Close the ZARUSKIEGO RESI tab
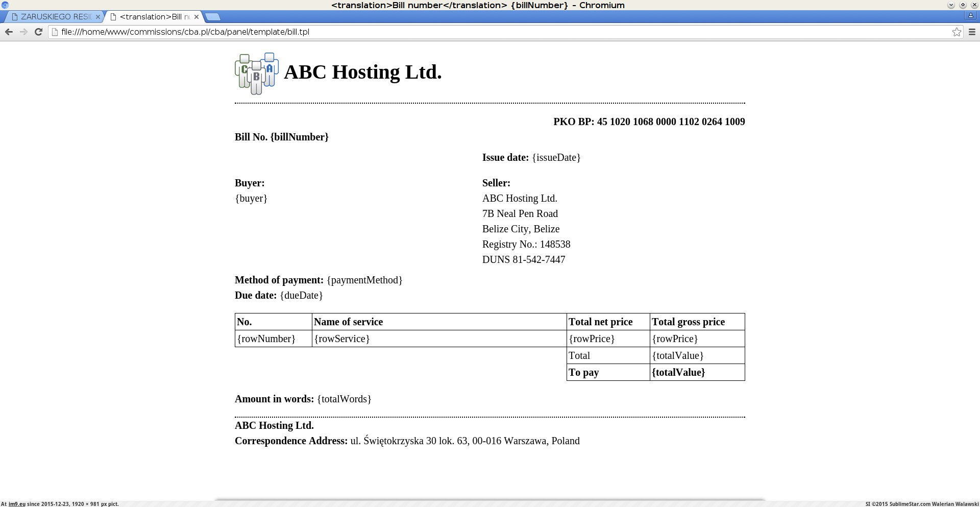Viewport: 980px width, 507px height. click(98, 17)
